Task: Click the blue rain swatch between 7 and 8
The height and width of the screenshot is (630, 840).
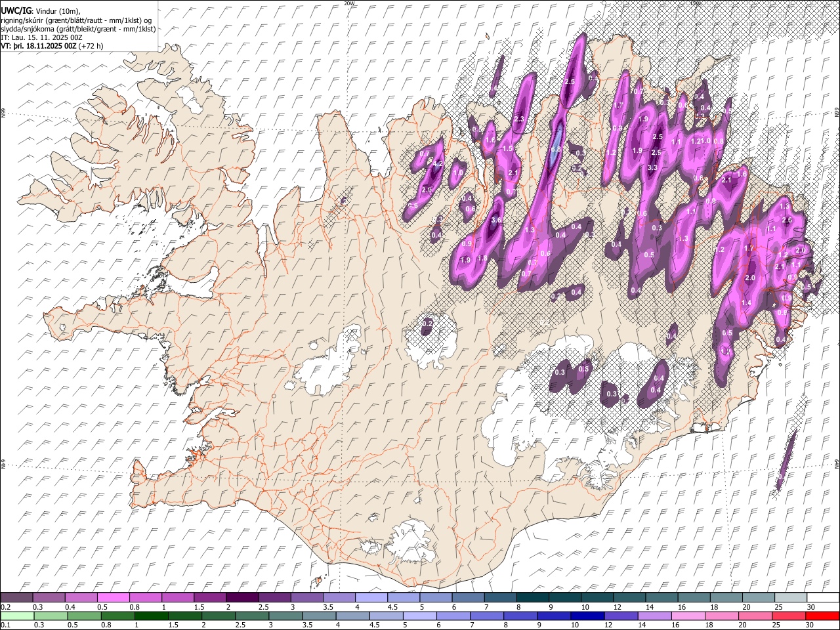Action: pyautogui.click(x=487, y=616)
